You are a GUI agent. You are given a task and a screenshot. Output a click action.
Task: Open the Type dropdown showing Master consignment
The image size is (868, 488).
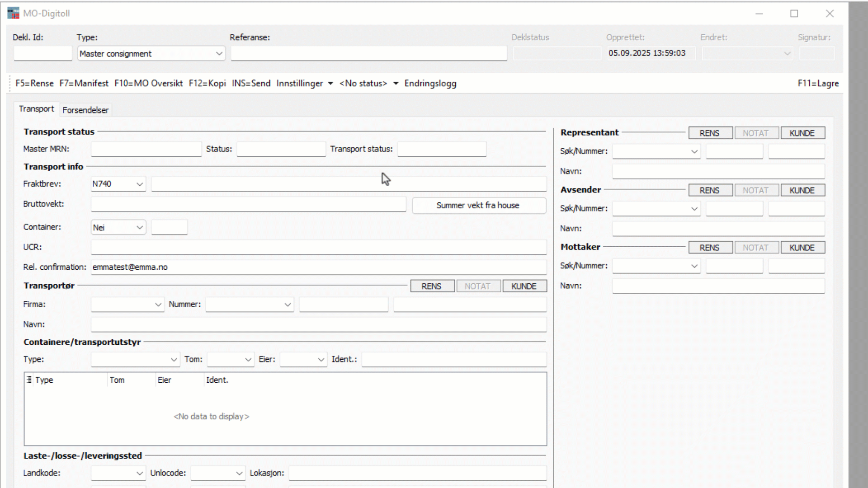(151, 53)
